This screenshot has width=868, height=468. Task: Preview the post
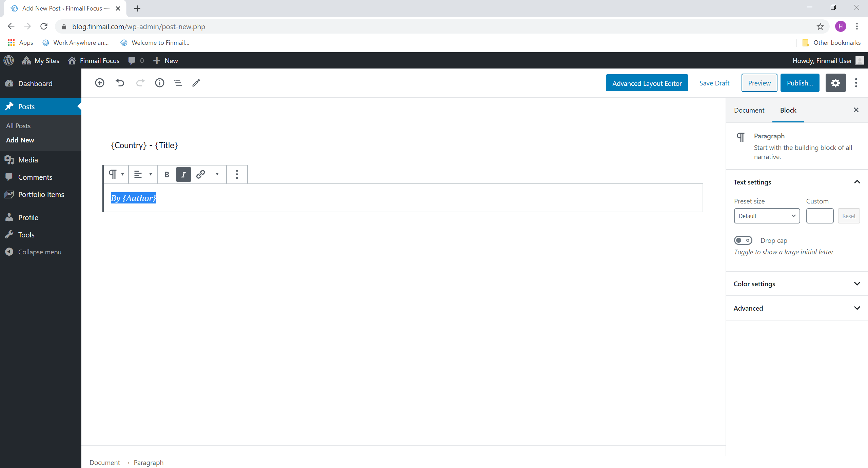click(759, 83)
